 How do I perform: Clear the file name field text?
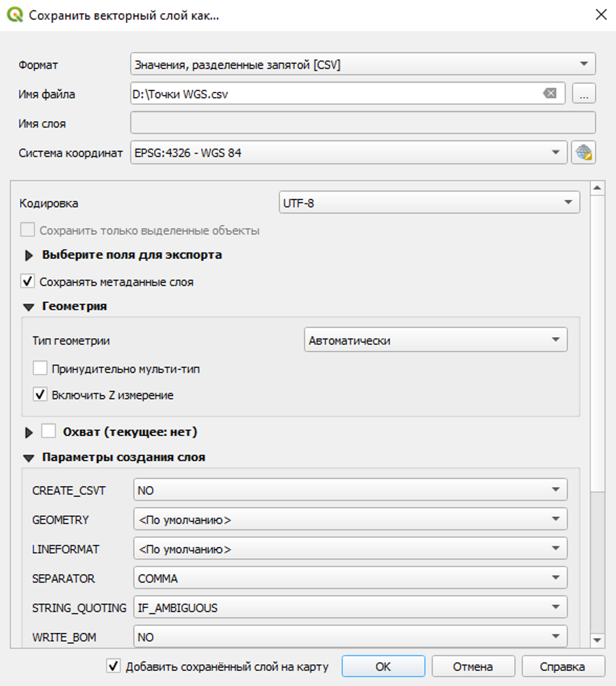pyautogui.click(x=550, y=94)
